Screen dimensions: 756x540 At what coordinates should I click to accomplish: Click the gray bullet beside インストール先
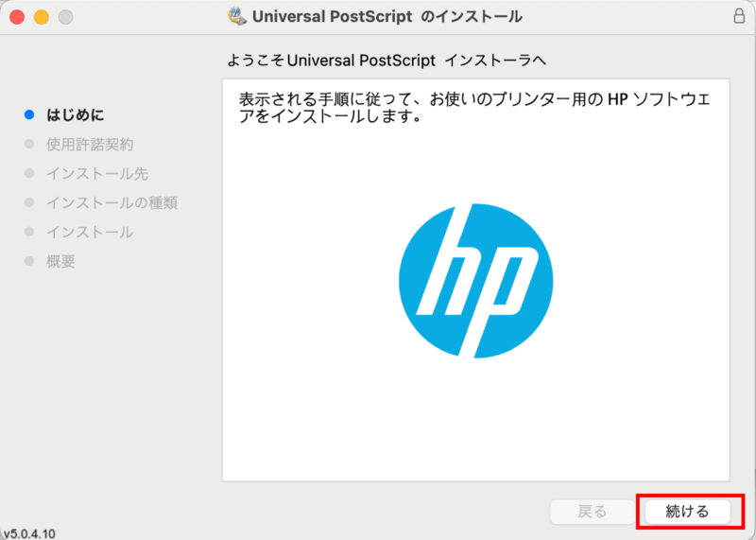[29, 174]
